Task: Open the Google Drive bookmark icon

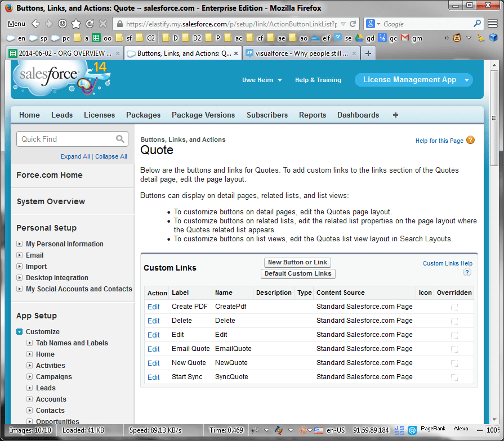Action: (359, 38)
